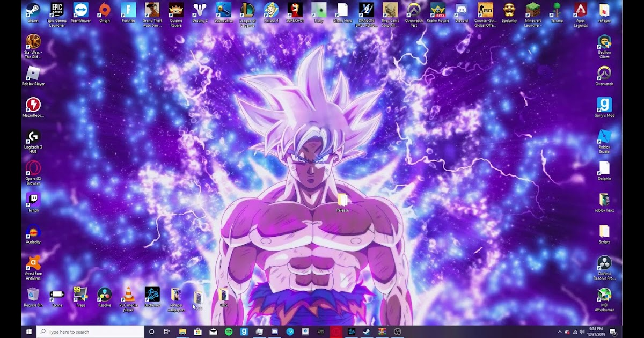Open Steam from the taskbar
644x338 pixels.
click(x=367, y=332)
